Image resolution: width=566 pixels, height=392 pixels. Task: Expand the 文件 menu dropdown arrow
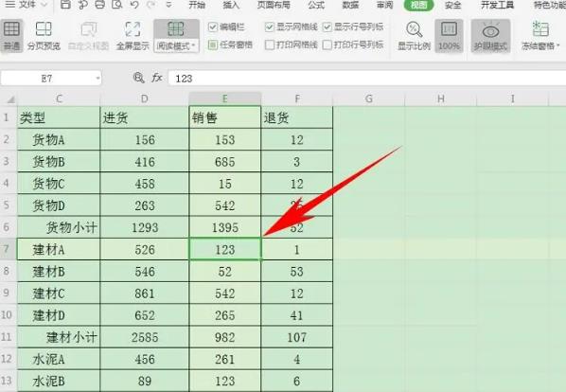pos(44,5)
